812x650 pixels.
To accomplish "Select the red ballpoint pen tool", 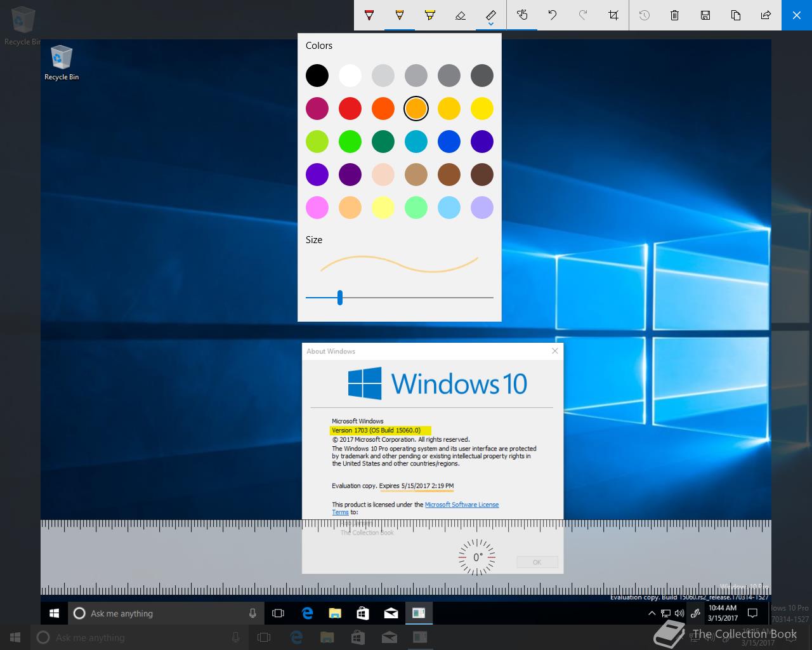I will (x=369, y=15).
